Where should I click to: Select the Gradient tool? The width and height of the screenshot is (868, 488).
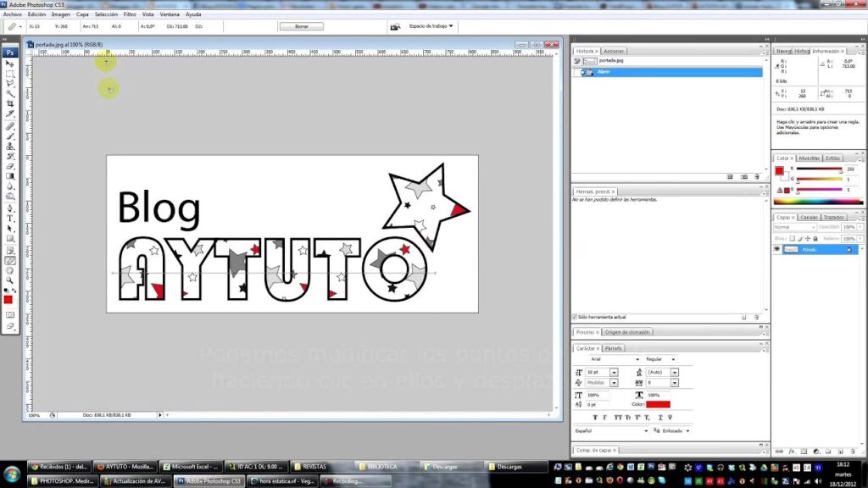click(x=10, y=176)
